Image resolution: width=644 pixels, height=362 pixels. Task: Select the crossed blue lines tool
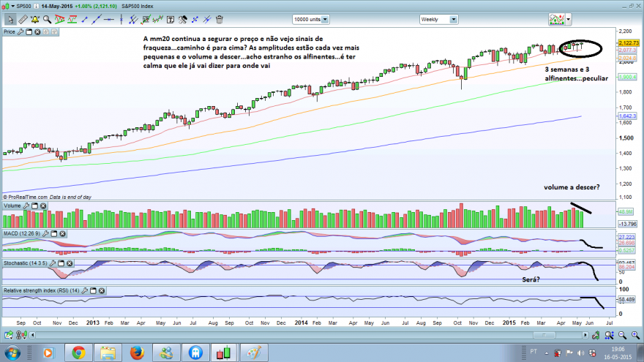207,19
